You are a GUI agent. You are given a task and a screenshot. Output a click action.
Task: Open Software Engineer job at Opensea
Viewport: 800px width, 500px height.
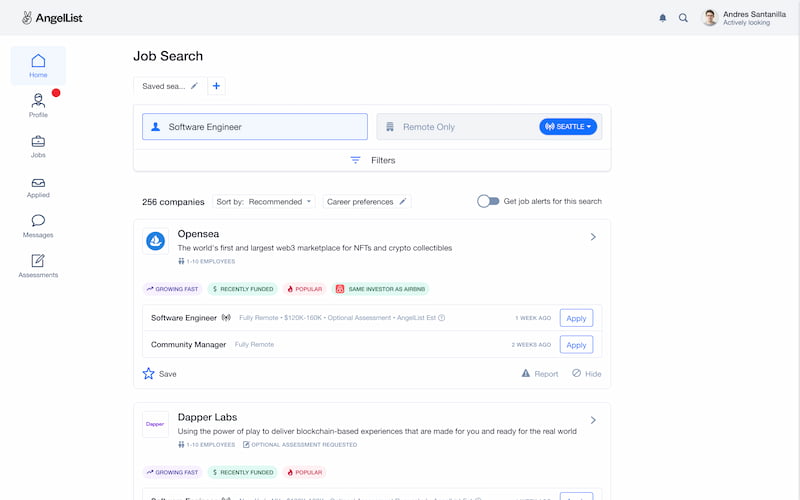point(184,318)
